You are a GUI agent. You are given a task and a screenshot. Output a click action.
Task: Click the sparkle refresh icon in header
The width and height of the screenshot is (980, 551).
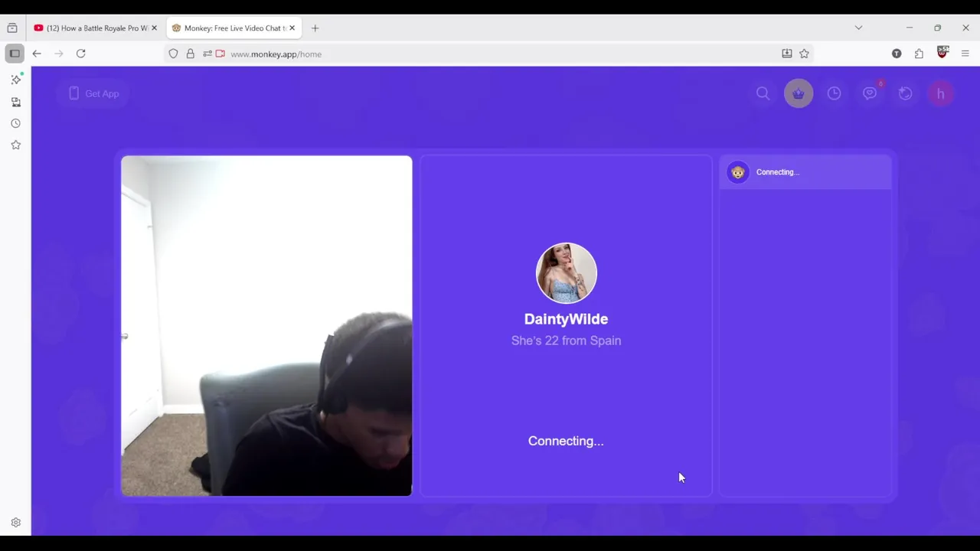click(905, 93)
